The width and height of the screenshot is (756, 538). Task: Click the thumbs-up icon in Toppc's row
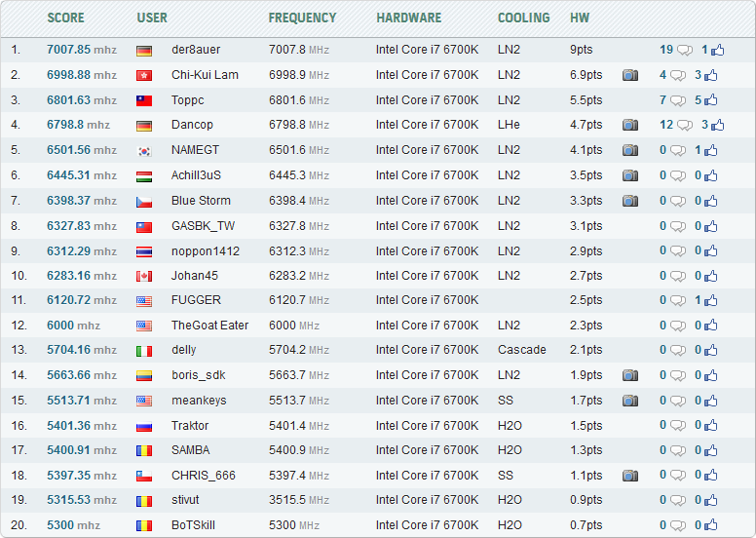tap(711, 100)
